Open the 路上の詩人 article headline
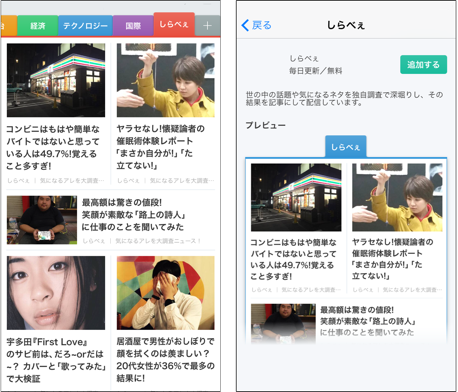The height and width of the screenshot is (392, 458). point(134,215)
